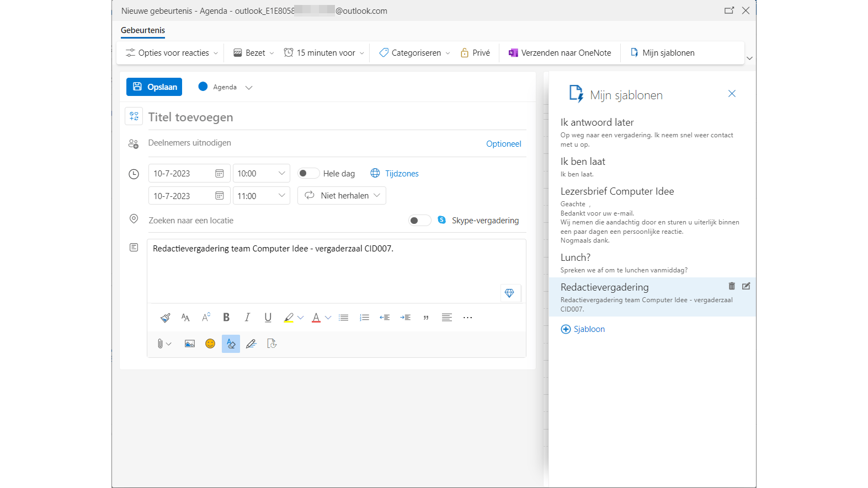Expand the Categoriseren dropdown
Image resolution: width=868 pixels, height=488 pixels.
coord(415,53)
